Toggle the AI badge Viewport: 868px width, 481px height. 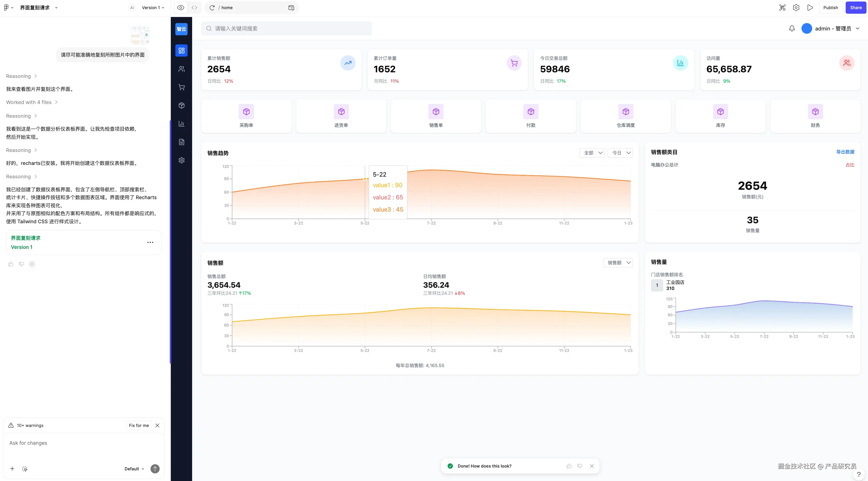click(x=132, y=8)
